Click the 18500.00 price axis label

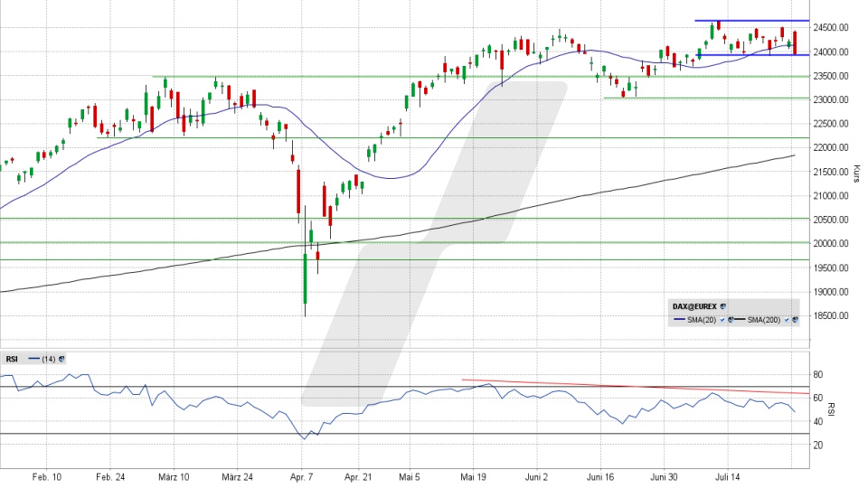(x=831, y=316)
